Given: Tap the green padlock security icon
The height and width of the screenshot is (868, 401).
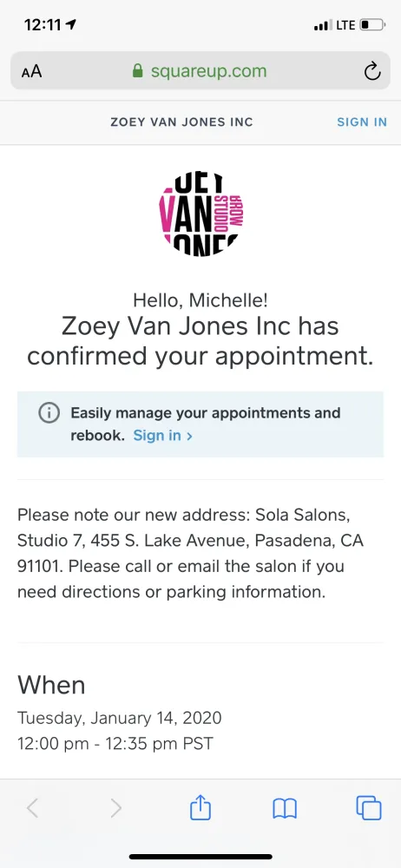Looking at the screenshot, I should pos(137,70).
